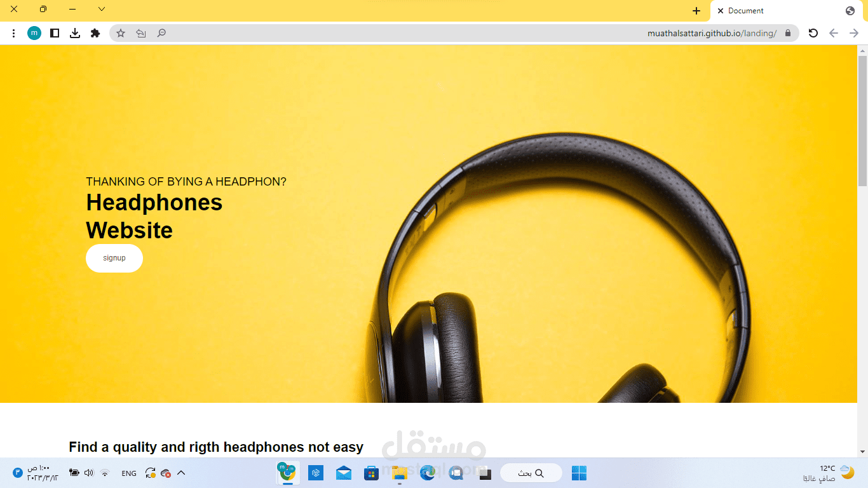
Task: Open the volume speaker tray icon
Action: pos(89,473)
